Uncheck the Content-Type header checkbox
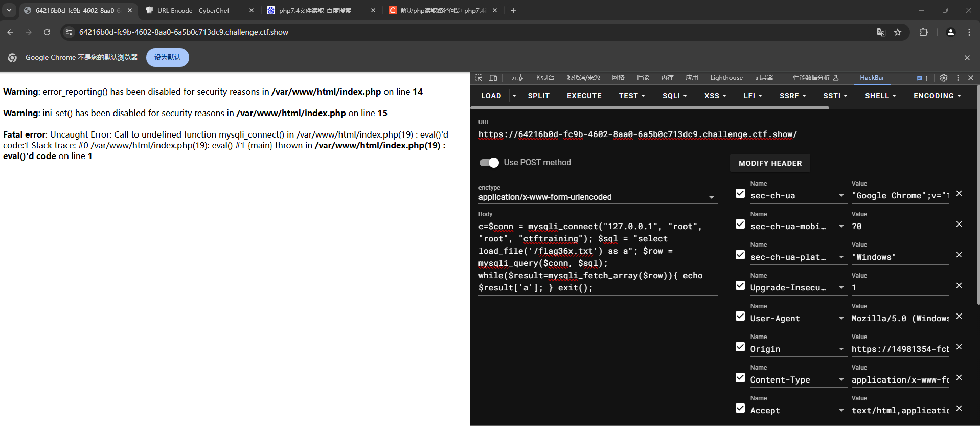This screenshot has height=426, width=980. tap(740, 377)
